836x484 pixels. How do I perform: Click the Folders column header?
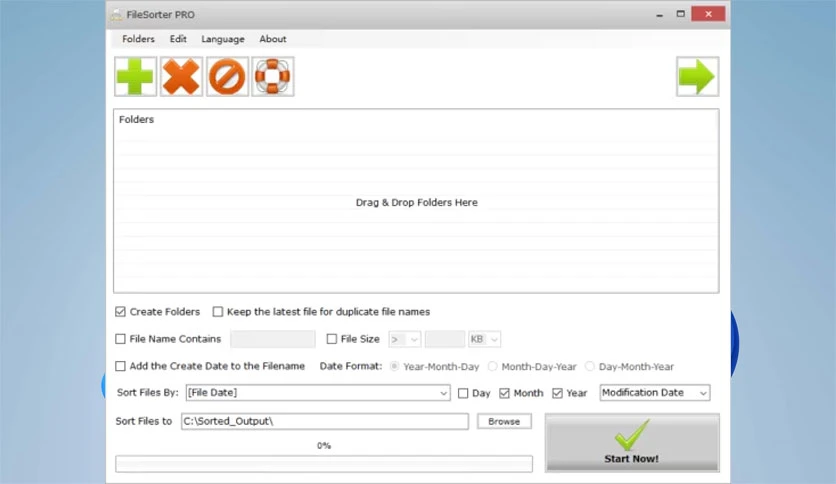point(136,119)
